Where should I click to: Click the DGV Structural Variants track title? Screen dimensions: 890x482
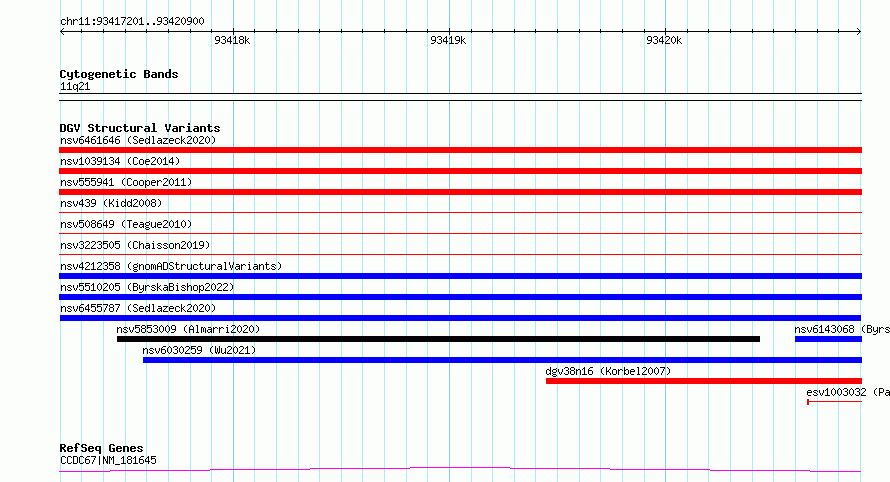(140, 128)
